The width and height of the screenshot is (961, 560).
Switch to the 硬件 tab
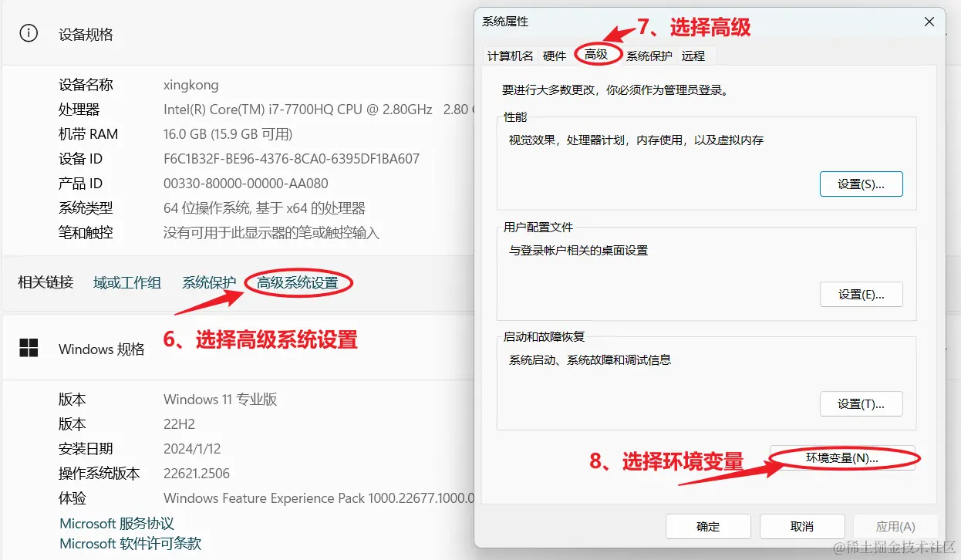tap(555, 56)
